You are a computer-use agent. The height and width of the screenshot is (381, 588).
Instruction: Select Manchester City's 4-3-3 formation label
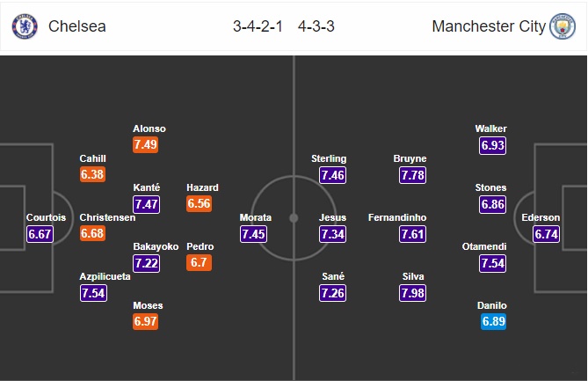pyautogui.click(x=319, y=26)
